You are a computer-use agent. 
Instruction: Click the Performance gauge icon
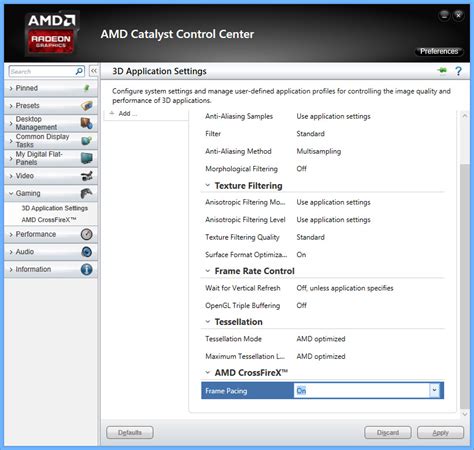tap(87, 234)
